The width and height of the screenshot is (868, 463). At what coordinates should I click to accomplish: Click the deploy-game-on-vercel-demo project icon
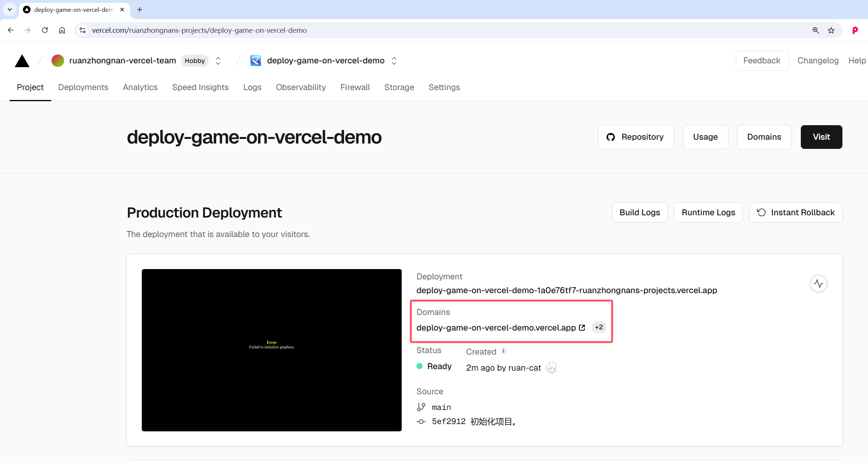click(x=255, y=61)
